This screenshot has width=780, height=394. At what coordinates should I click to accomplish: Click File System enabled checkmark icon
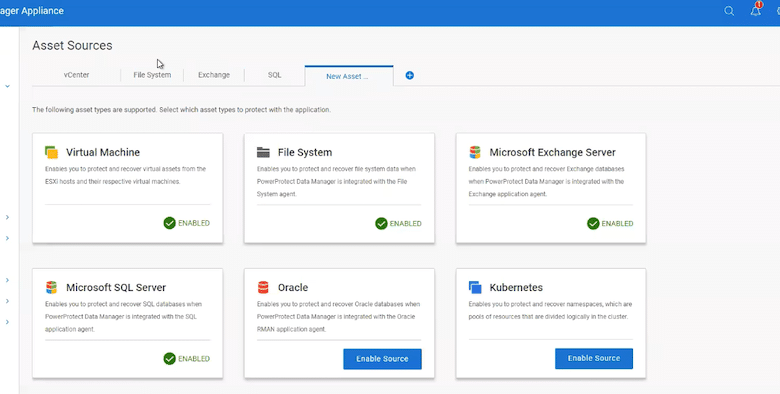(382, 223)
